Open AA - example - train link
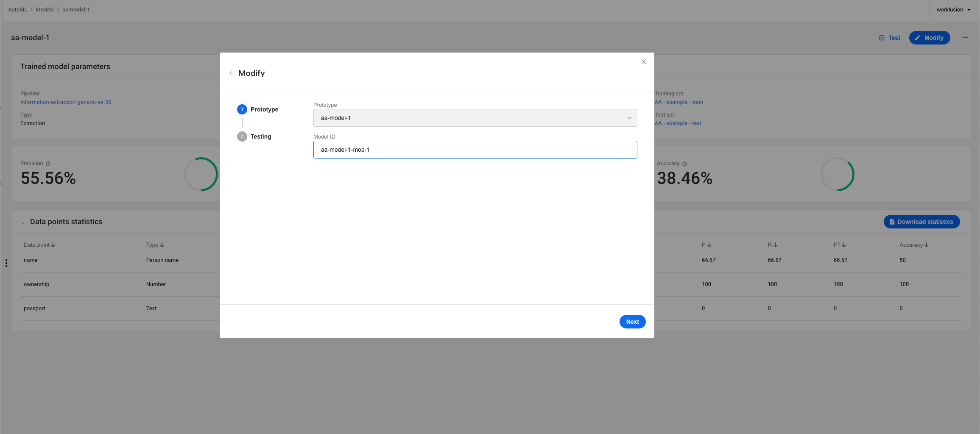The height and width of the screenshot is (434, 980). pyautogui.click(x=678, y=102)
